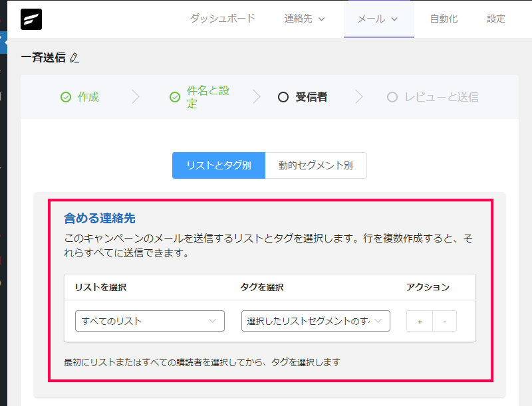The image size is (532, 406).
Task: Expand chevron next to メール
Action: [x=394, y=19]
